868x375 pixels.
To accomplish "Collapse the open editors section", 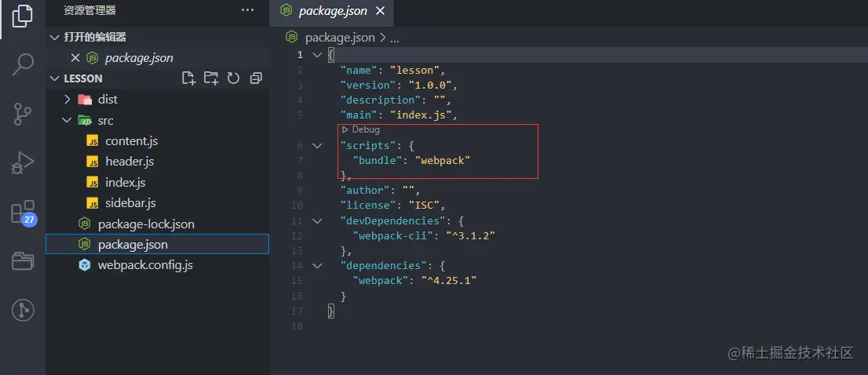I will [54, 37].
